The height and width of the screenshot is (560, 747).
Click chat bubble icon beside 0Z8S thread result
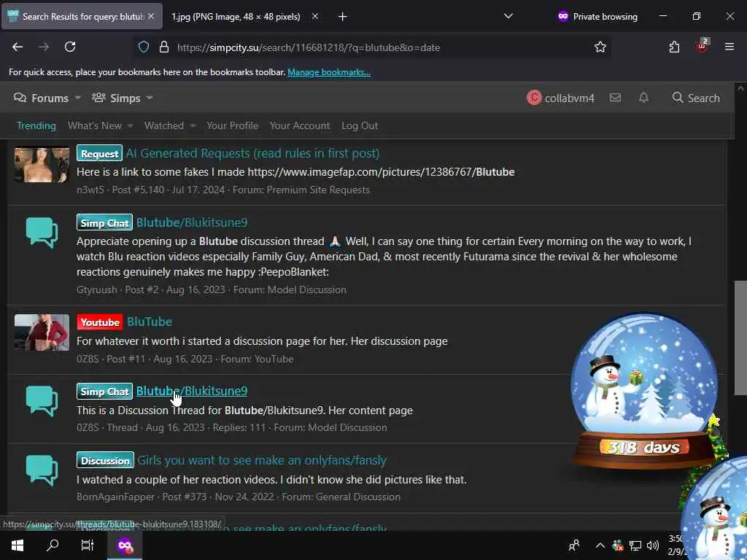(x=42, y=401)
